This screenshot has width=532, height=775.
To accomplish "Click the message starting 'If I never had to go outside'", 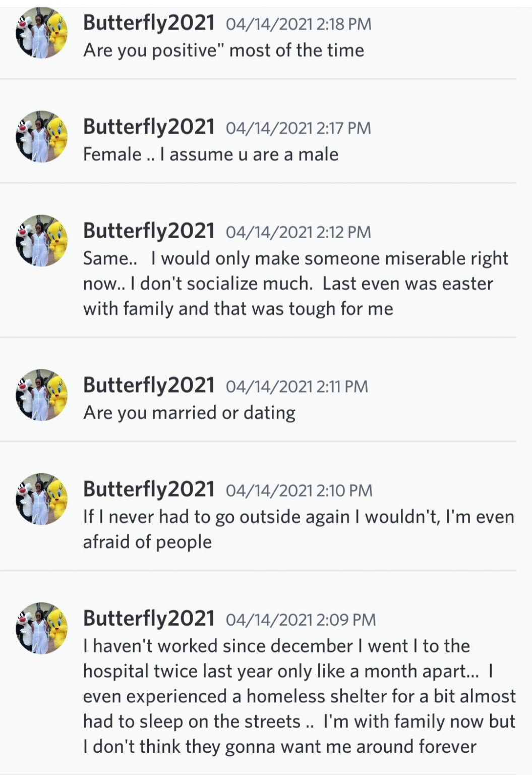I will coord(298,529).
